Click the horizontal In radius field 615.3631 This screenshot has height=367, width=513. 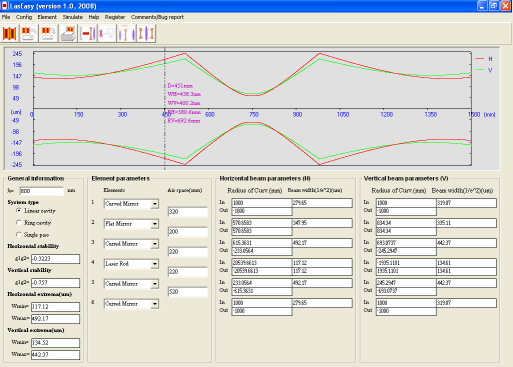click(262, 243)
